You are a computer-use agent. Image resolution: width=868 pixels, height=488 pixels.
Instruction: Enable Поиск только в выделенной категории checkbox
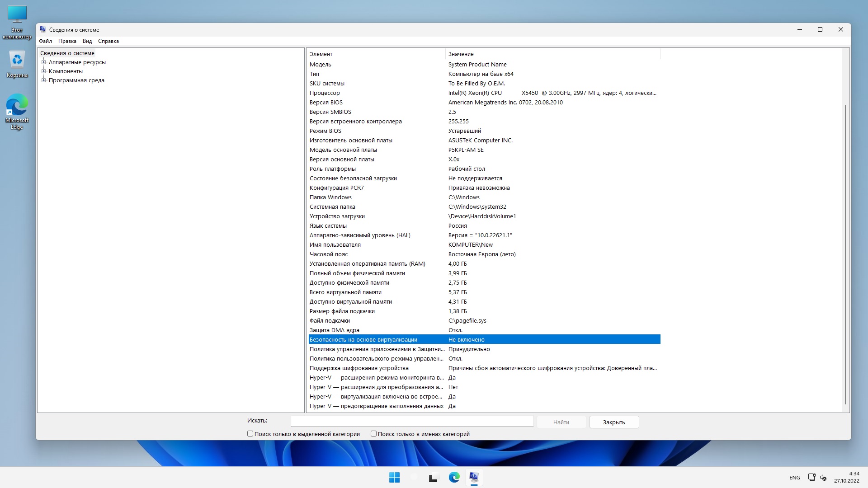pos(250,434)
